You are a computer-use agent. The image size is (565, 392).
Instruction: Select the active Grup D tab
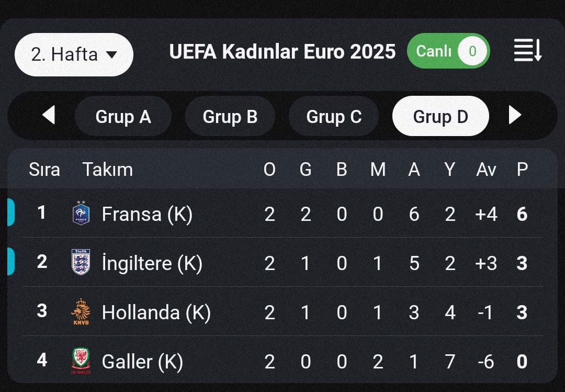coord(440,116)
